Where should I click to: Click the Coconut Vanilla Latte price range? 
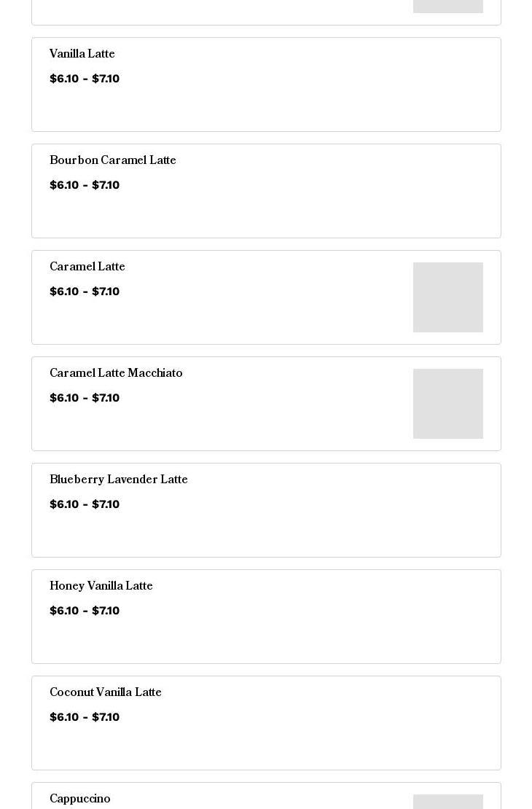point(85,717)
